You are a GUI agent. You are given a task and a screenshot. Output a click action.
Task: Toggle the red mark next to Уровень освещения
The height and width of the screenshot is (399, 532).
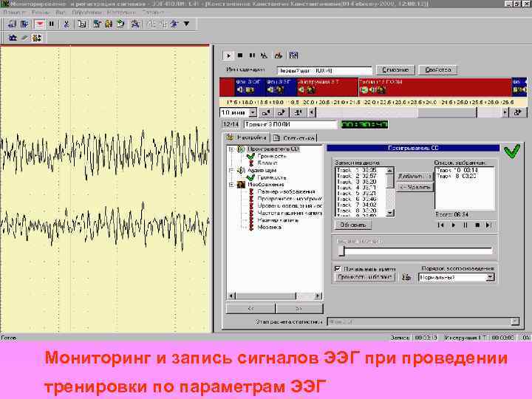(251, 206)
